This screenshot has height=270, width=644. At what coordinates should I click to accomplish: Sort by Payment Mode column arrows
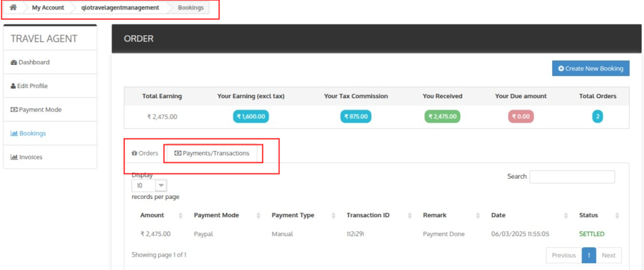[258, 215]
